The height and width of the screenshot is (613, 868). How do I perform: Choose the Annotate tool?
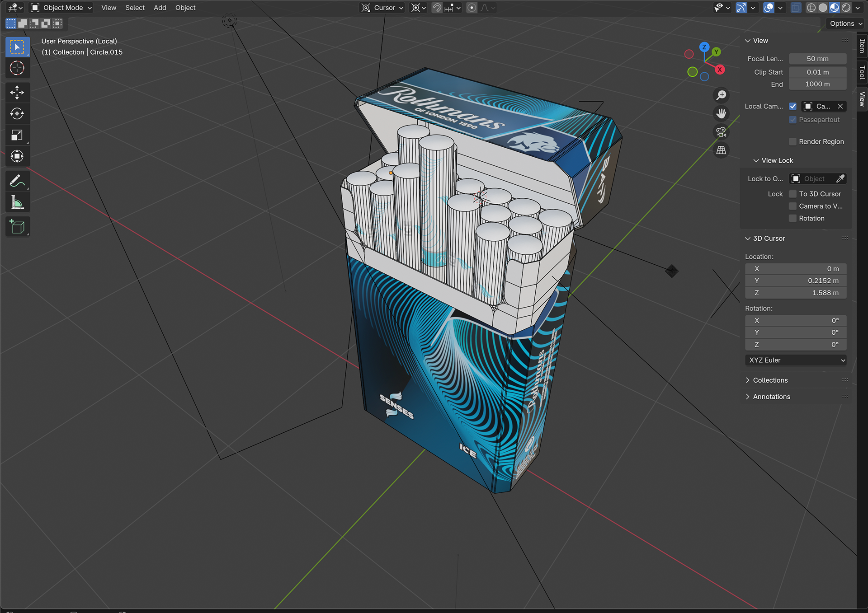(17, 181)
